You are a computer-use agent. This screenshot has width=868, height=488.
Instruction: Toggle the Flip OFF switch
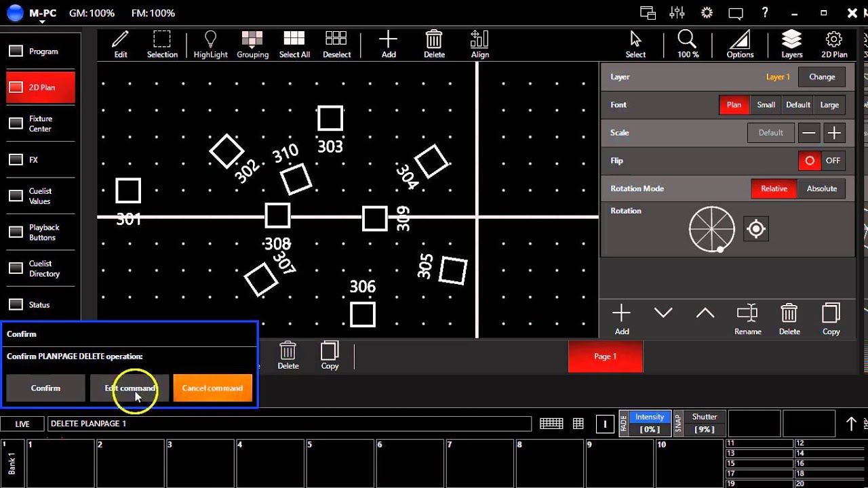pyautogui.click(x=822, y=161)
